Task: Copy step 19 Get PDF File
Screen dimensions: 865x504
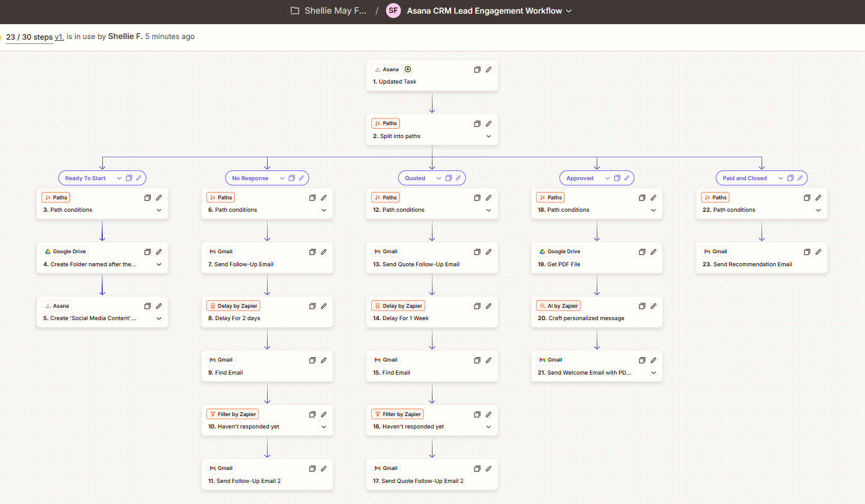Action: (642, 252)
